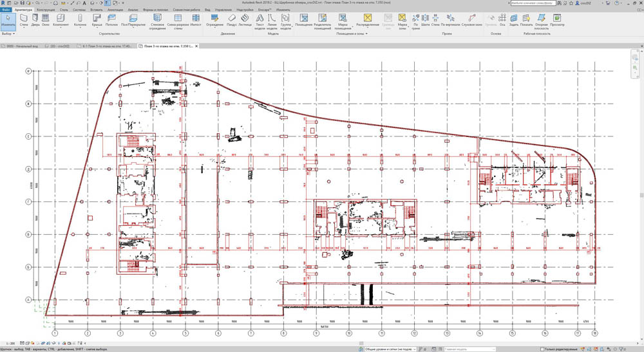Screen dimensions: 644x352
Task: Click the Help question mark icon
Action: click(616, 3)
